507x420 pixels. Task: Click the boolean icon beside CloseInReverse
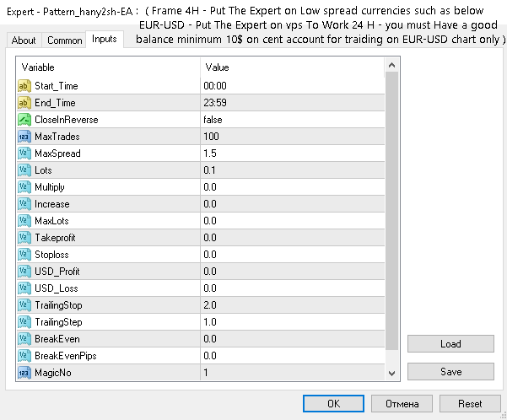point(24,120)
